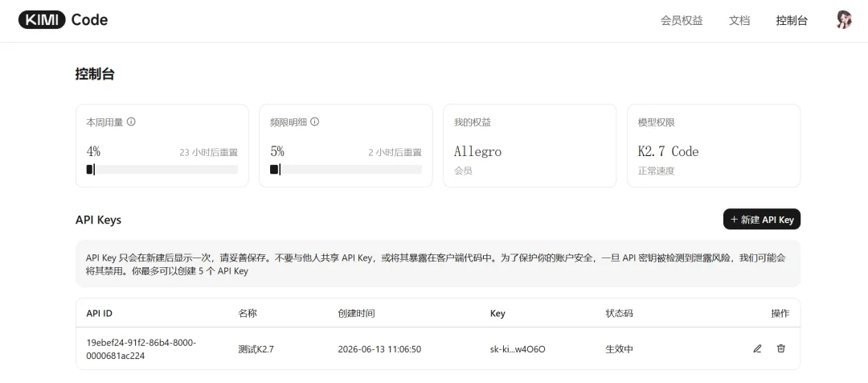Delete the 测试K2.7 API key (trash icon)

(x=780, y=348)
